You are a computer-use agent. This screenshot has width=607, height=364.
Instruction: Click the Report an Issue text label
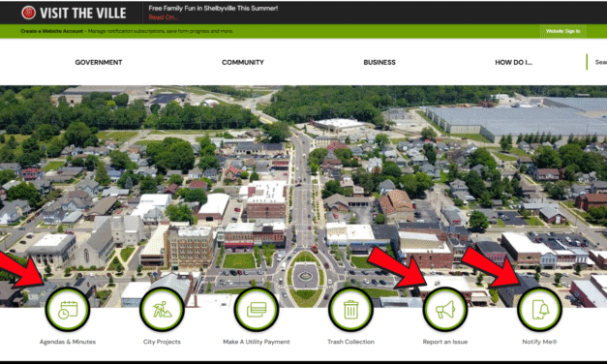pyautogui.click(x=445, y=342)
